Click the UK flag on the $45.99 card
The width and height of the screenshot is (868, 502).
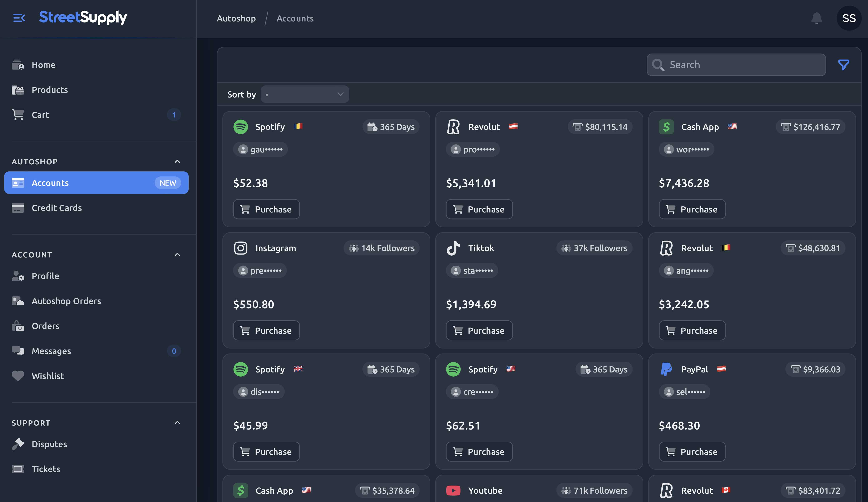point(298,368)
